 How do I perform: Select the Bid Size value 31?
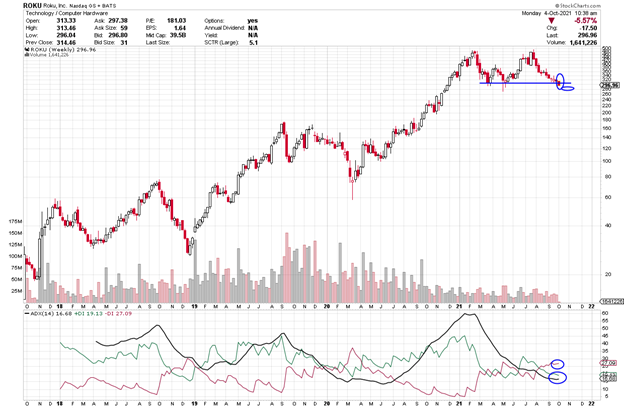[124, 42]
